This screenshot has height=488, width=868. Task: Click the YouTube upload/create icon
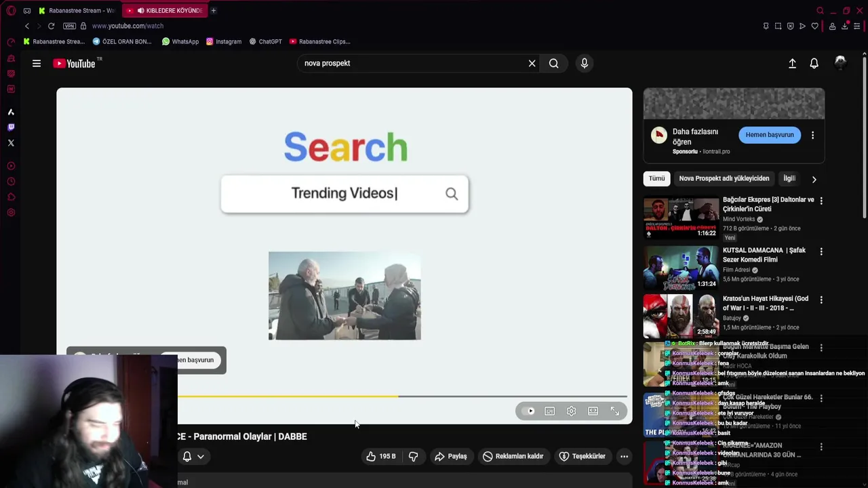tap(792, 63)
